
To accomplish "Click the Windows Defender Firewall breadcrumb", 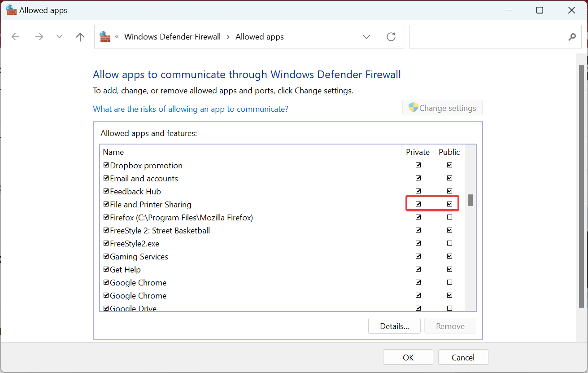I will (172, 37).
